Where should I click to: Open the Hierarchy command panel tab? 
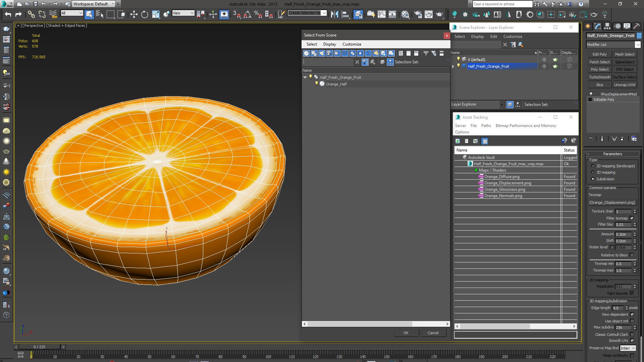click(x=607, y=26)
